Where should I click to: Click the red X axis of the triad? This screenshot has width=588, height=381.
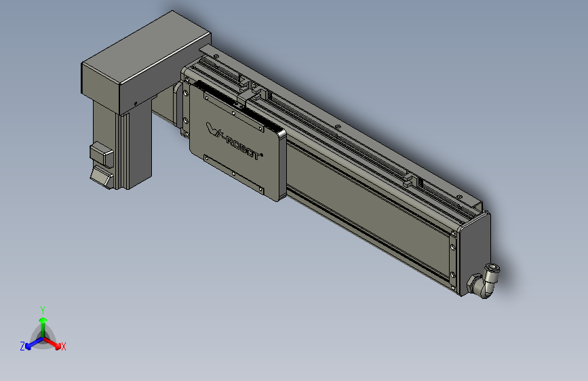(52, 343)
